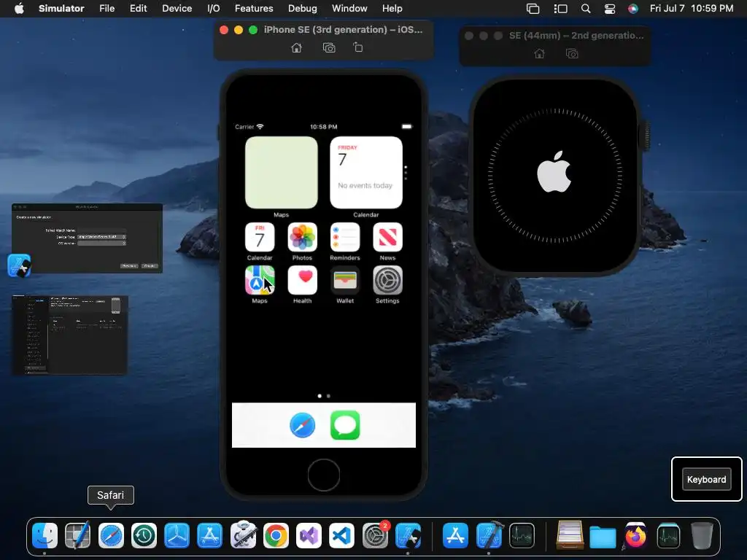Open the Xcode Devices window thumbnail below
The width and height of the screenshot is (747, 560).
[x=70, y=335]
